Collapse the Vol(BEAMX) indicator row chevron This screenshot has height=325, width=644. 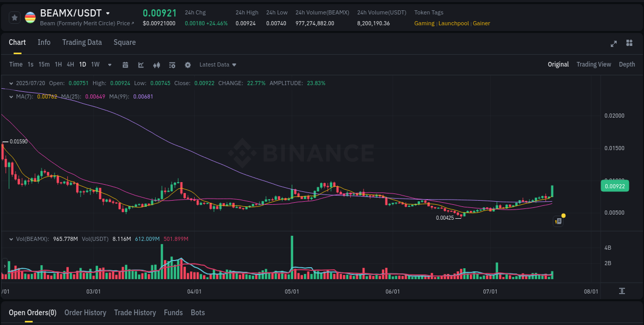pyautogui.click(x=11, y=238)
